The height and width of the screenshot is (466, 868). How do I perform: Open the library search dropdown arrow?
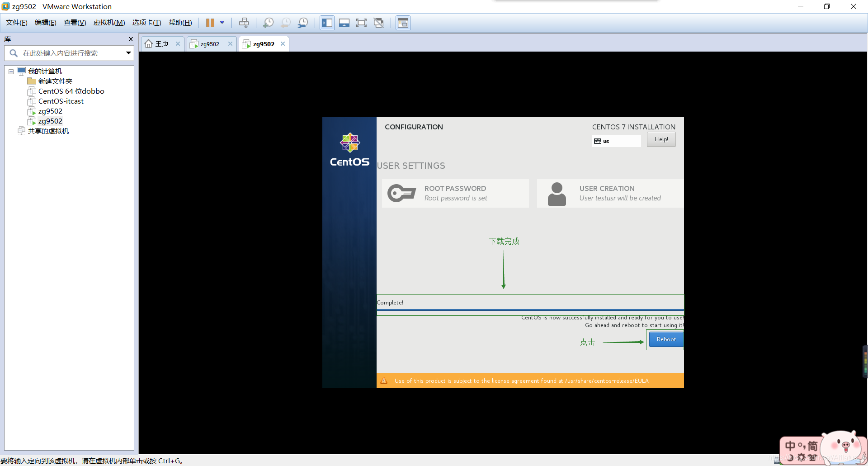tap(128, 53)
